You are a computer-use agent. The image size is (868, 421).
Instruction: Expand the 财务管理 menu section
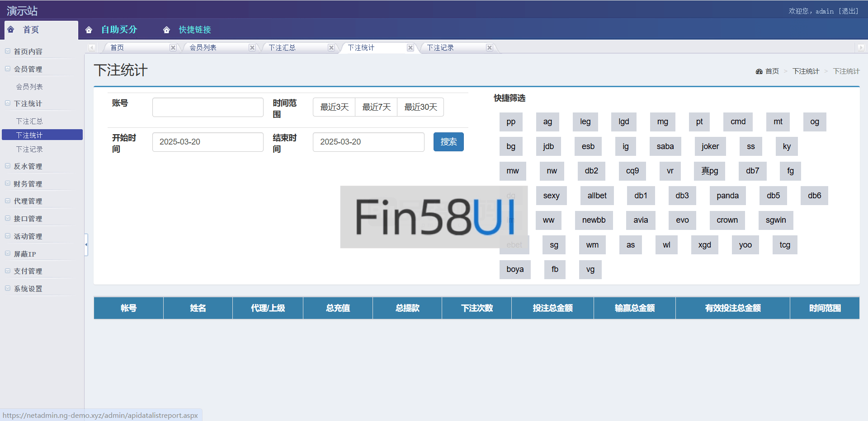(x=28, y=184)
